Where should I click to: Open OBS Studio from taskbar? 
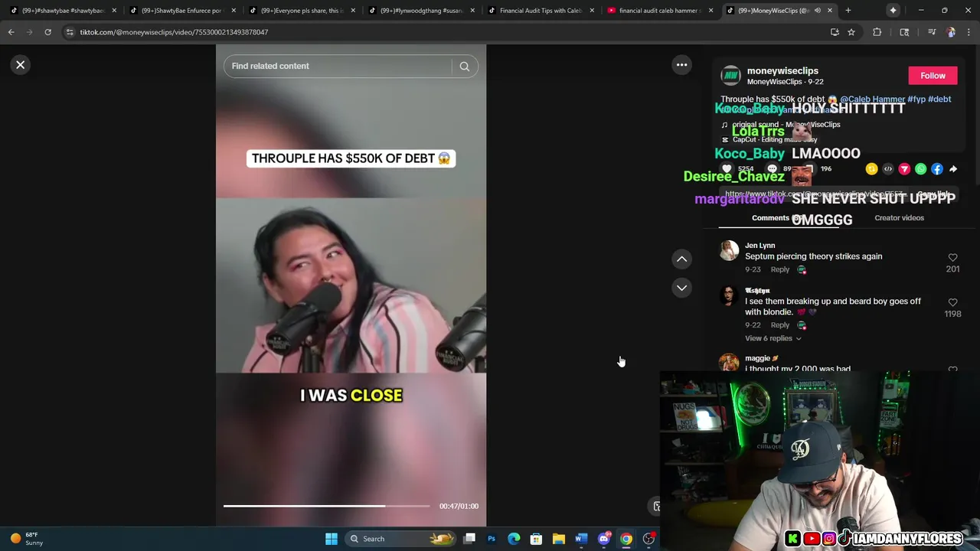coord(649,539)
